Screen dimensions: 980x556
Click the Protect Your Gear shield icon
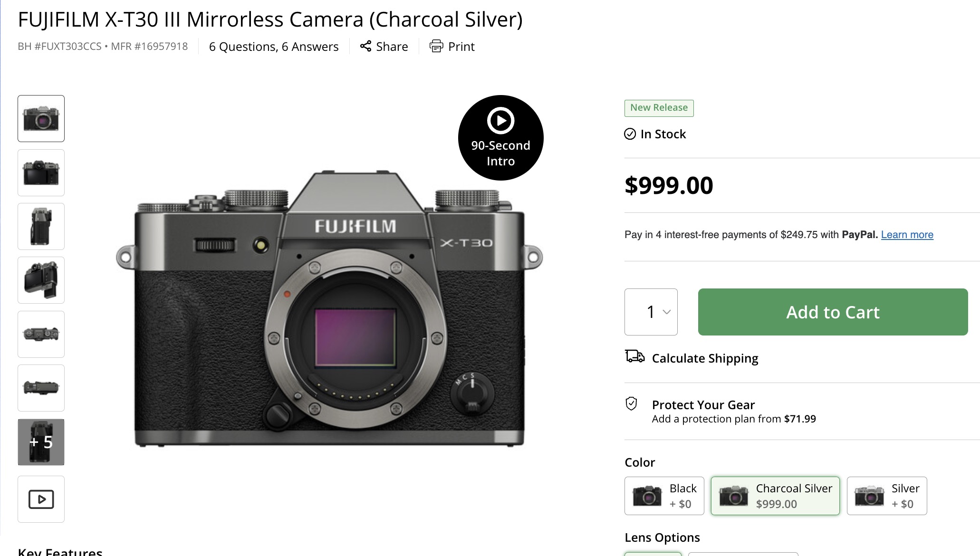click(x=631, y=404)
